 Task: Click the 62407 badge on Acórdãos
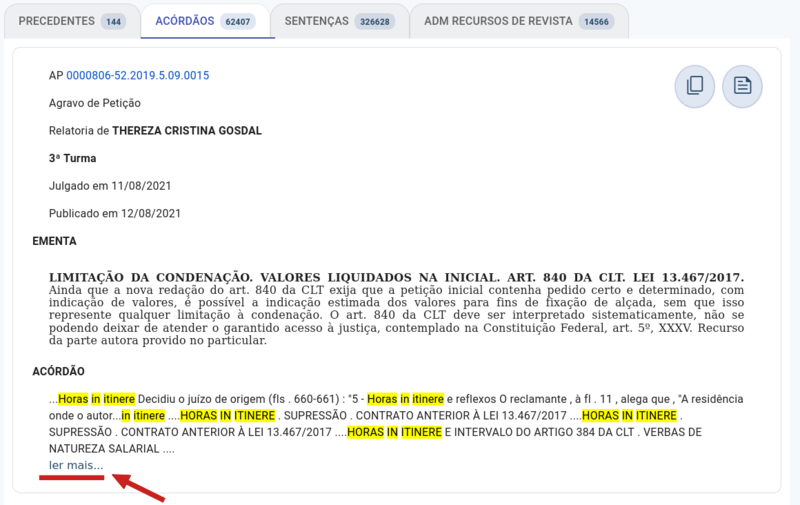click(238, 21)
